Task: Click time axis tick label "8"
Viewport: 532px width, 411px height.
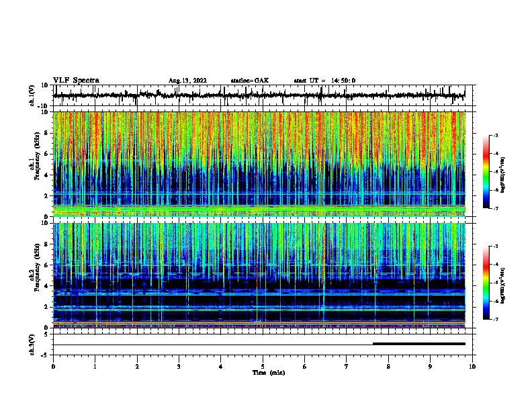Action: (x=388, y=367)
